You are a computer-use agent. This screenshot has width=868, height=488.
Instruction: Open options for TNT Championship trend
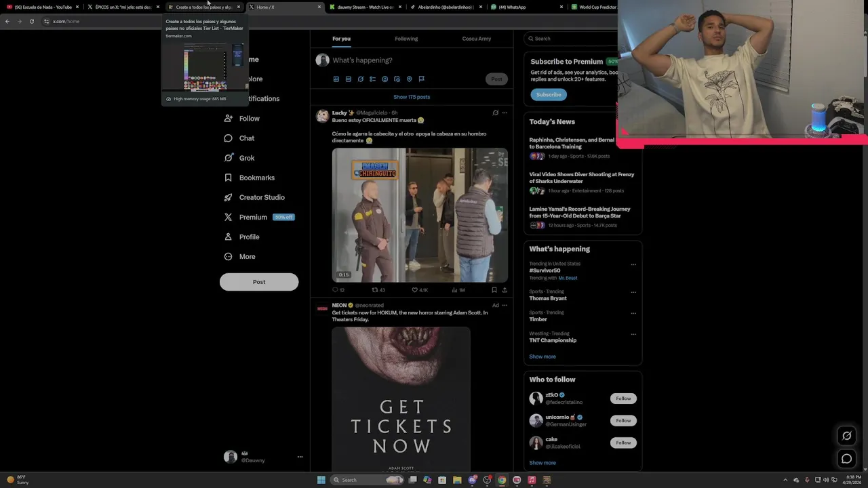pos(633,334)
